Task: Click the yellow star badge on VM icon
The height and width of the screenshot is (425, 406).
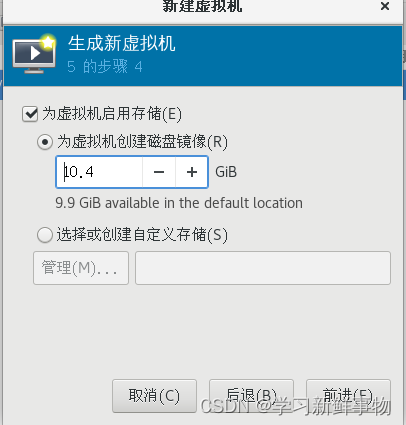Action: pyautogui.click(x=48, y=42)
